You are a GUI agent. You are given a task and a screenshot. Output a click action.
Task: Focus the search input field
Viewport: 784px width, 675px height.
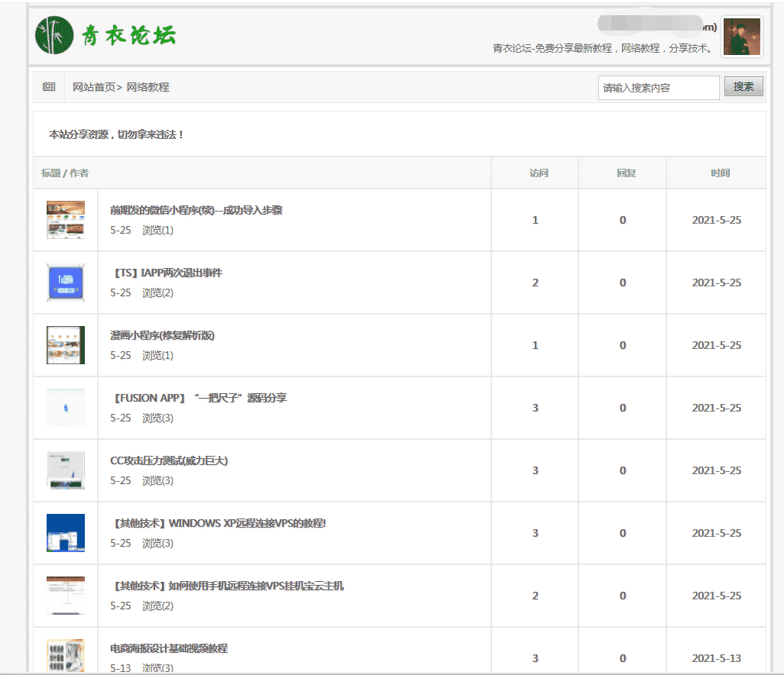[658, 88]
